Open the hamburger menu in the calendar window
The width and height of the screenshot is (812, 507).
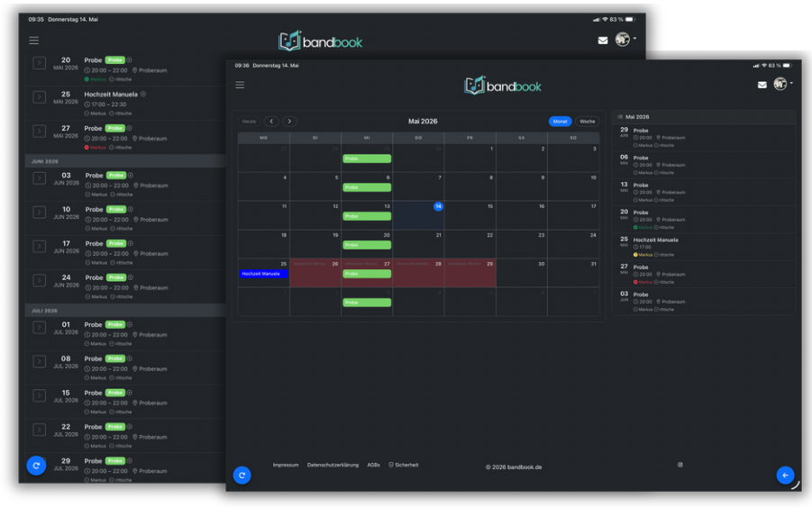(x=240, y=85)
